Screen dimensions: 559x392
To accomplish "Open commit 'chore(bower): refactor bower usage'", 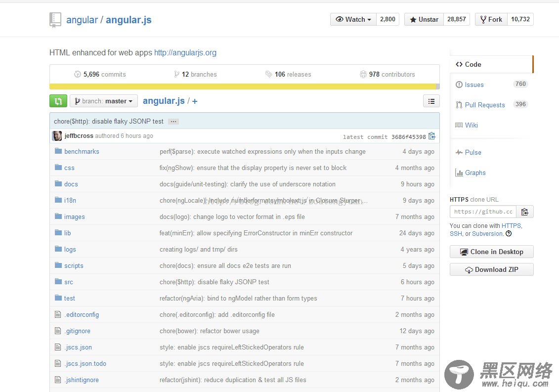I will coord(209,331).
